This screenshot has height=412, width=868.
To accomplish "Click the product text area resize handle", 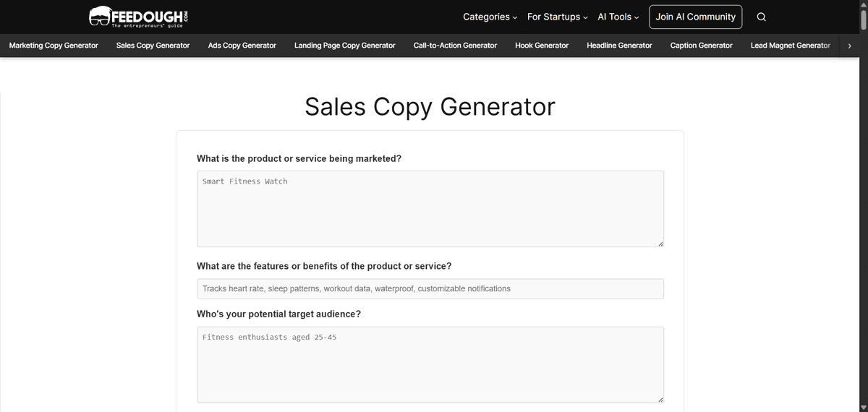I will pyautogui.click(x=660, y=244).
